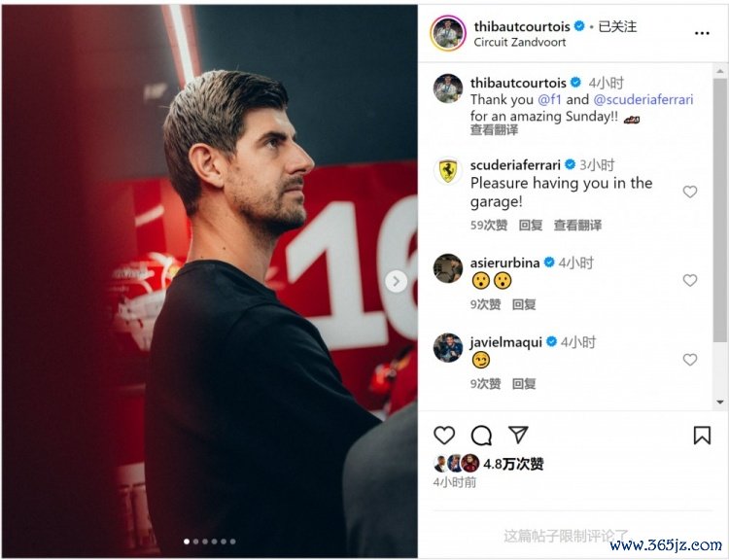This screenshot has width=729, height=560.
Task: Like asierurbina's comment heart
Action: coord(690,280)
